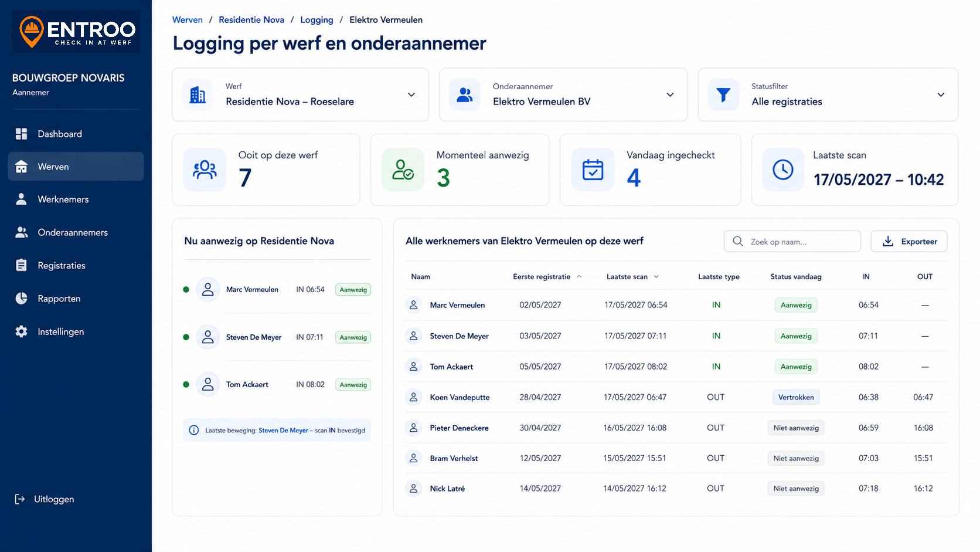This screenshot has width=980, height=552.
Task: Click Tom Ackaert's avatar in 'Nu aanwezig' panel
Action: 207,384
